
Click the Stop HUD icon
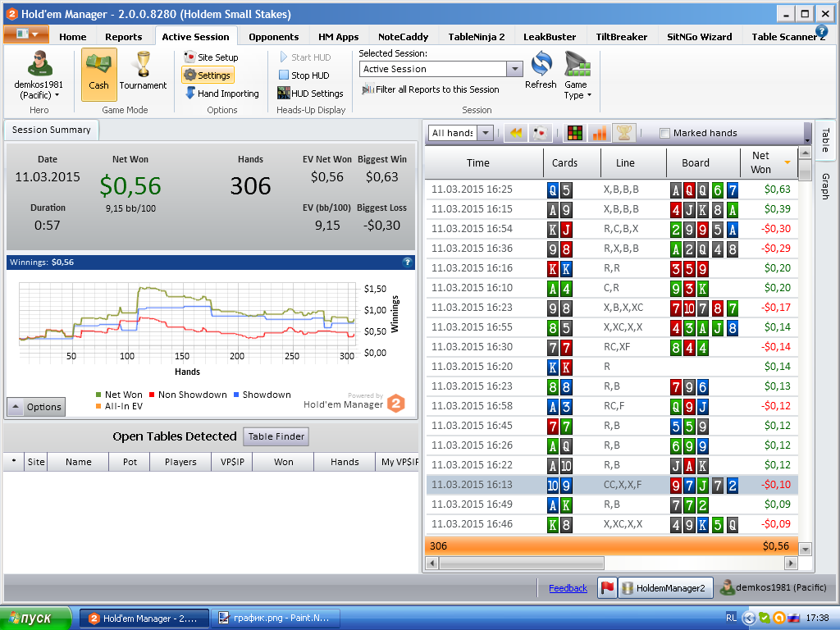[x=284, y=75]
